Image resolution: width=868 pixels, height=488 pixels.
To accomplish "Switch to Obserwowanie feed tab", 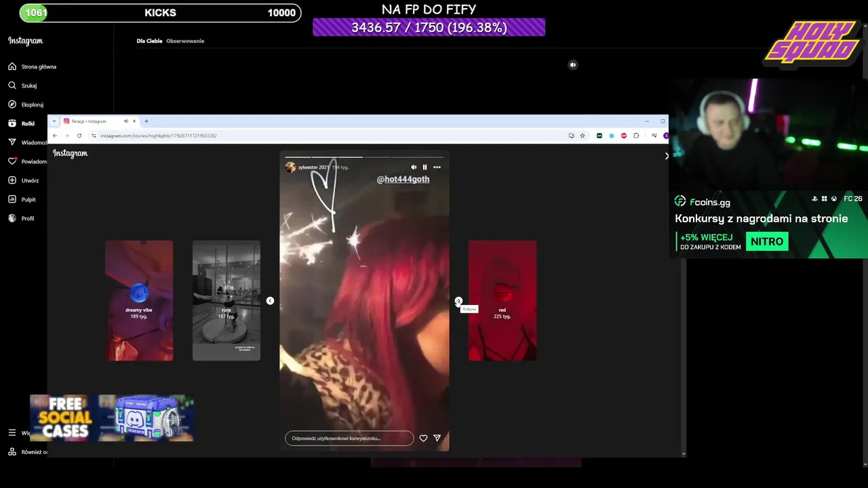I will coord(185,41).
